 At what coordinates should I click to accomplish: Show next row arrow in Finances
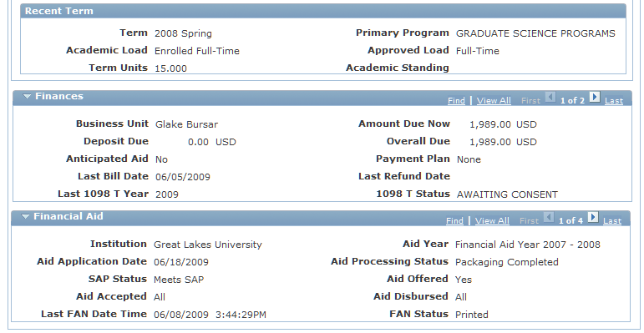[x=595, y=97]
